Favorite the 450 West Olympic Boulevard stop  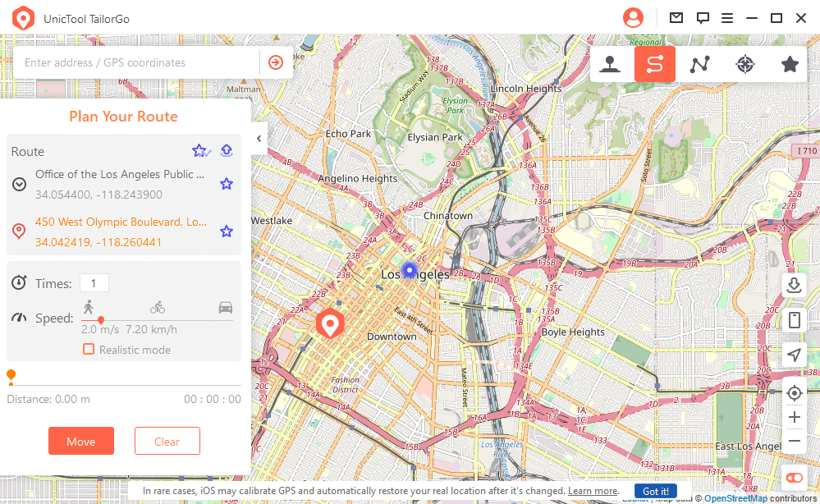(227, 231)
